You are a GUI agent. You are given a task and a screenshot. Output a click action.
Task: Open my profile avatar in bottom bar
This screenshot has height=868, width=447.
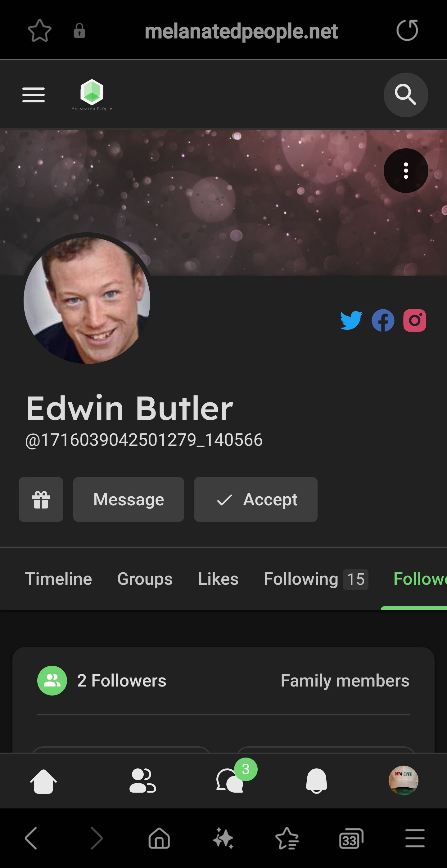pos(403,781)
